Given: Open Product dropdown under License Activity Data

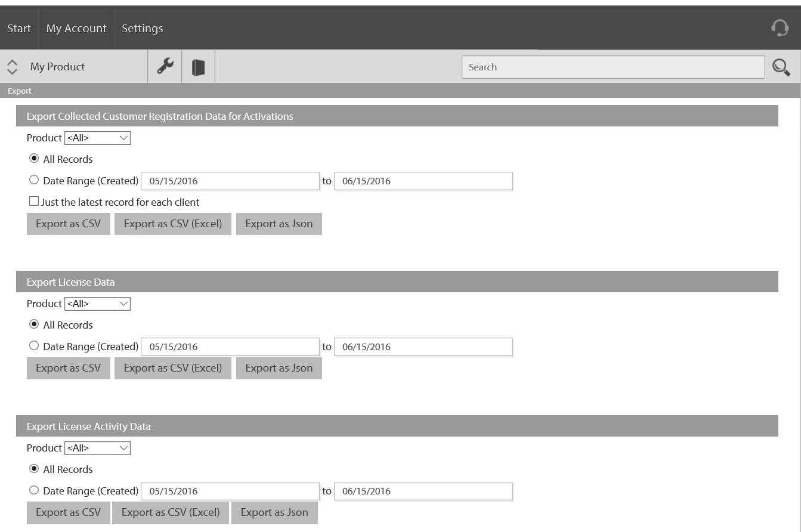Looking at the screenshot, I should (97, 448).
